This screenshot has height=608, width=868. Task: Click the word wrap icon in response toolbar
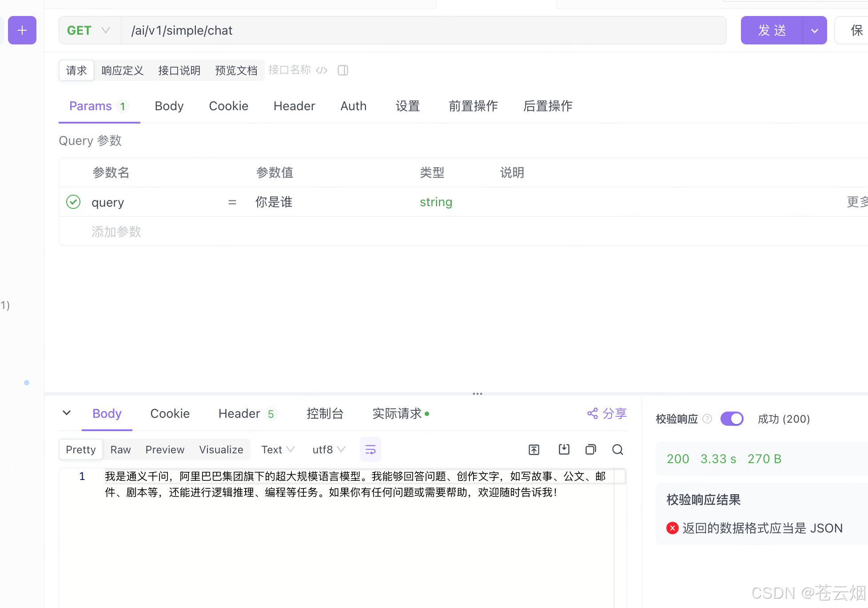(370, 450)
